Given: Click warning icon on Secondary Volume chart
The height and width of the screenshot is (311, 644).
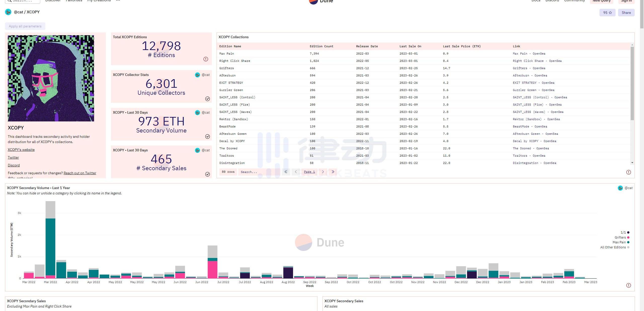Looking at the screenshot, I should point(628,285).
